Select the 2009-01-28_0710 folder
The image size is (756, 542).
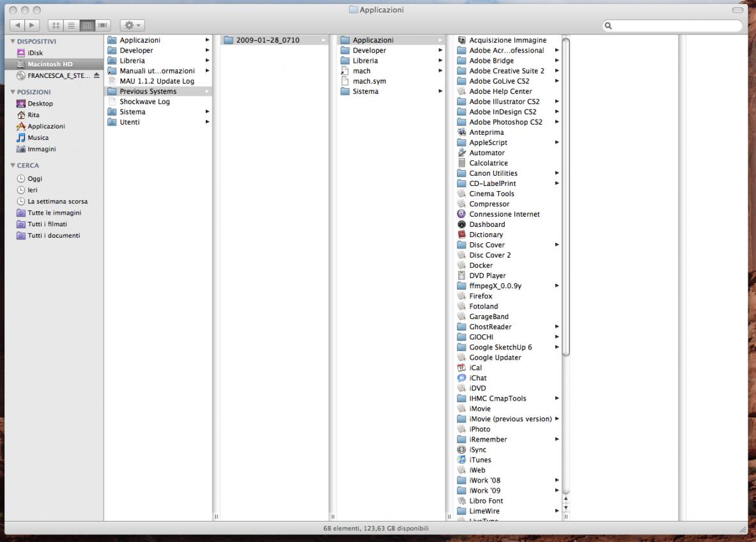click(274, 40)
